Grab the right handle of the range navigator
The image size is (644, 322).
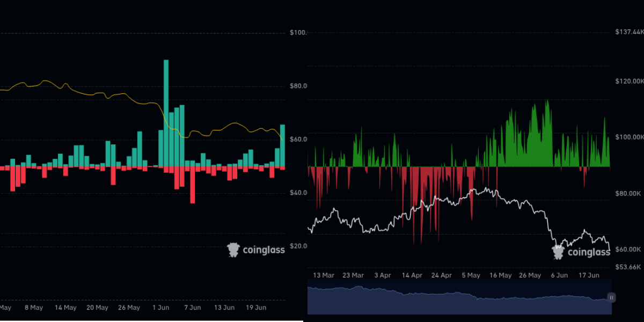pos(611,297)
